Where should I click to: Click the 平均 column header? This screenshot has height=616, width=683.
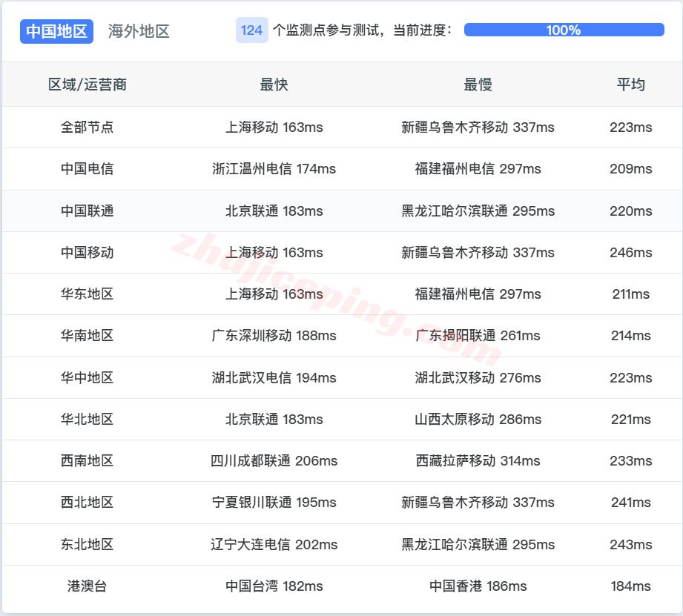click(x=631, y=85)
